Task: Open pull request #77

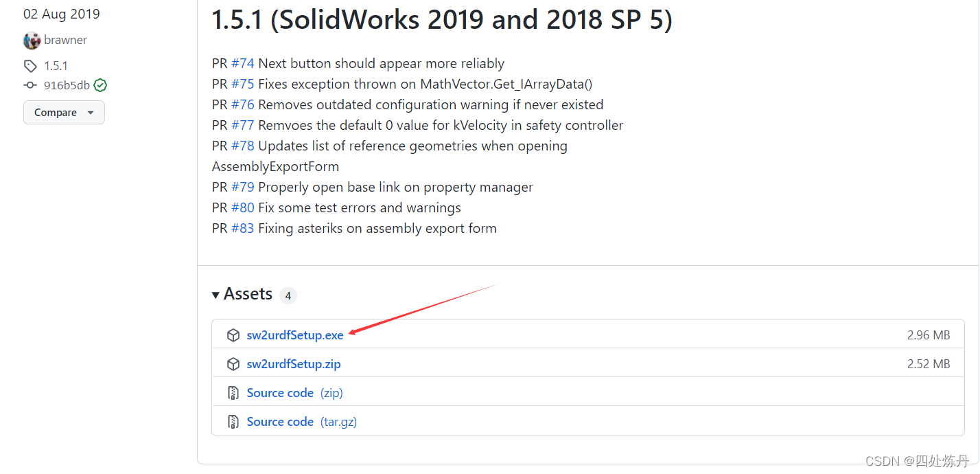Action: point(243,125)
